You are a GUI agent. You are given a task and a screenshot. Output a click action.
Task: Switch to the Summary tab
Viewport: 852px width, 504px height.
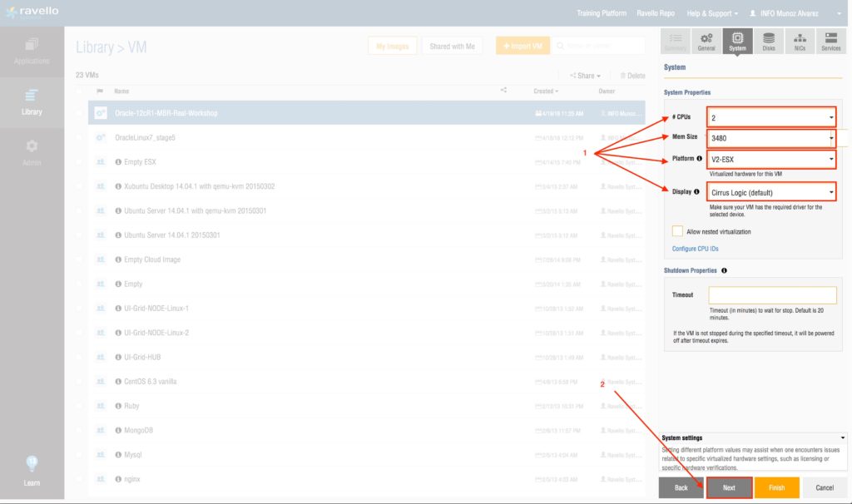(676, 42)
